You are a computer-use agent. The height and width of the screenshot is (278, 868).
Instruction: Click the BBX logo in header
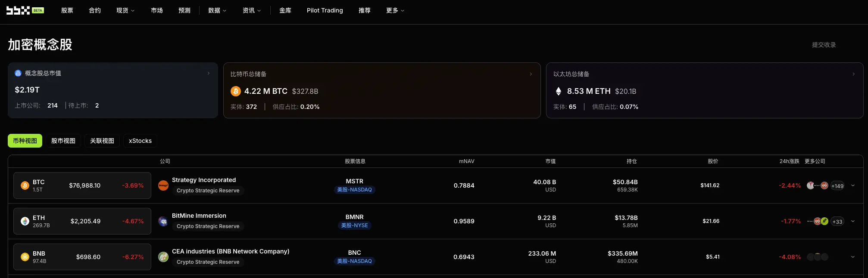point(25,10)
